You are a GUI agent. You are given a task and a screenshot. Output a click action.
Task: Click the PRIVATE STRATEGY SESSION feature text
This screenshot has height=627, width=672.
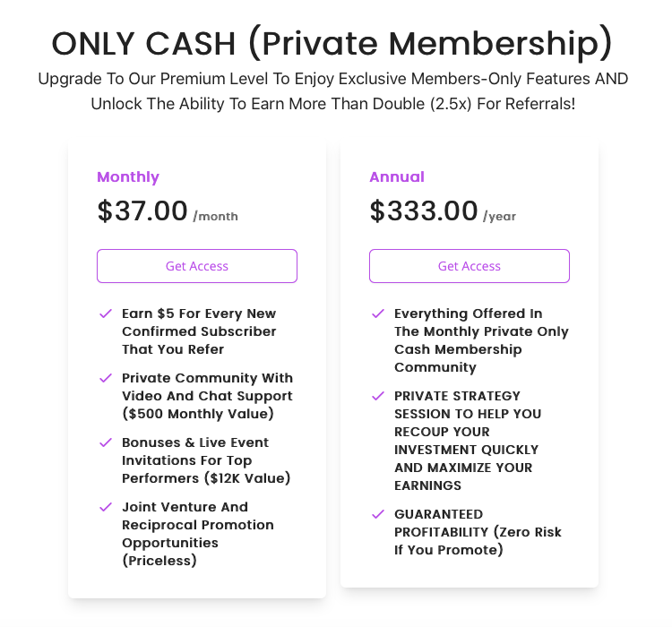tap(468, 441)
